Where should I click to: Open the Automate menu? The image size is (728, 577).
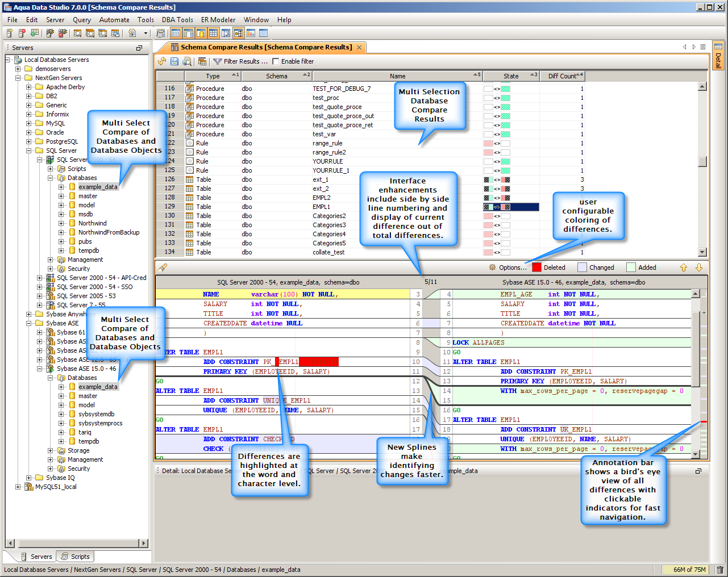pyautogui.click(x=114, y=20)
